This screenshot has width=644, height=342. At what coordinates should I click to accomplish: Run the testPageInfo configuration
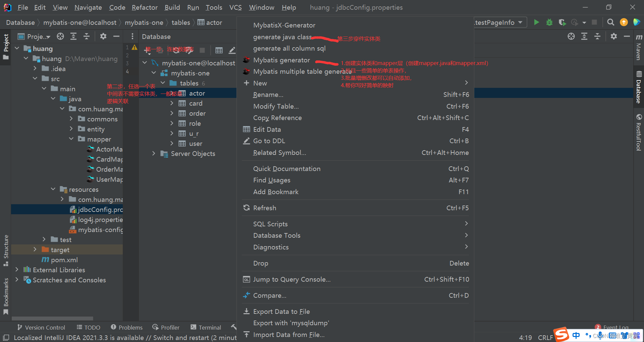[536, 22]
